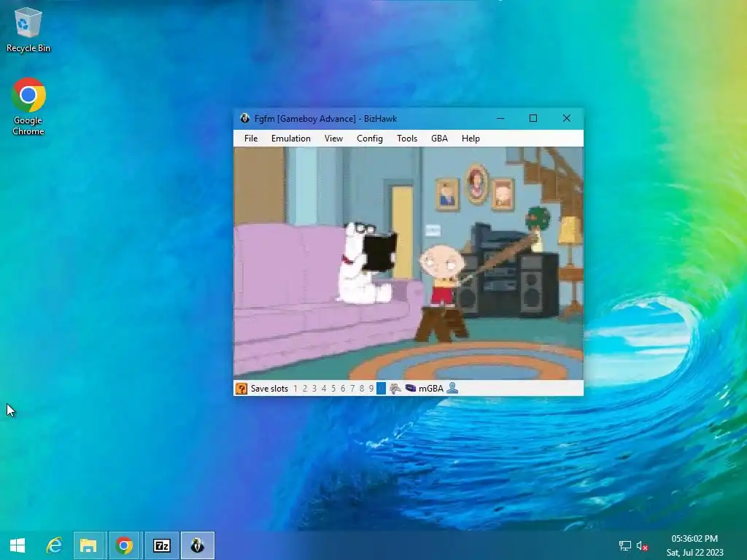Select save slot 4

[x=324, y=389]
